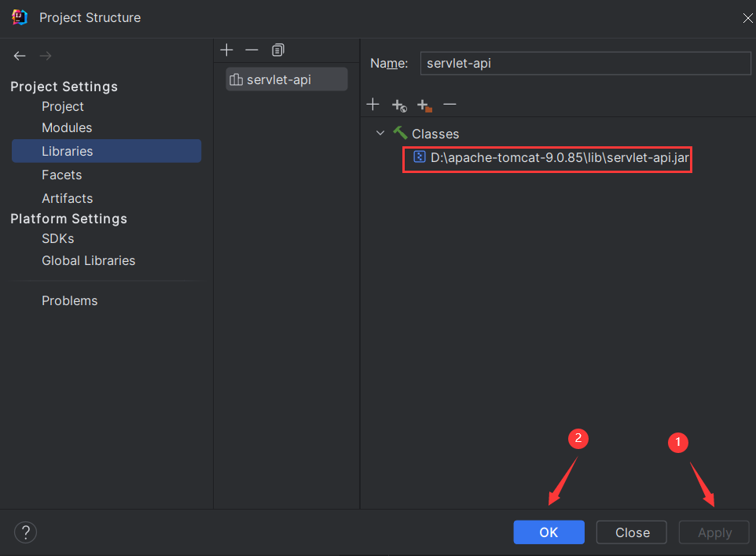This screenshot has height=556, width=756.
Task: Remove the selected library from list
Action: 251,50
